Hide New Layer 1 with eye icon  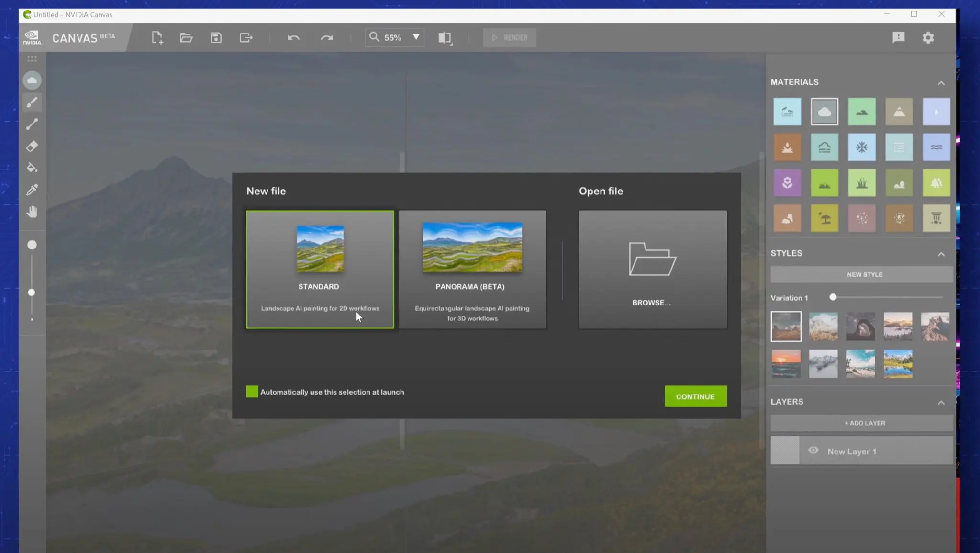(x=813, y=450)
